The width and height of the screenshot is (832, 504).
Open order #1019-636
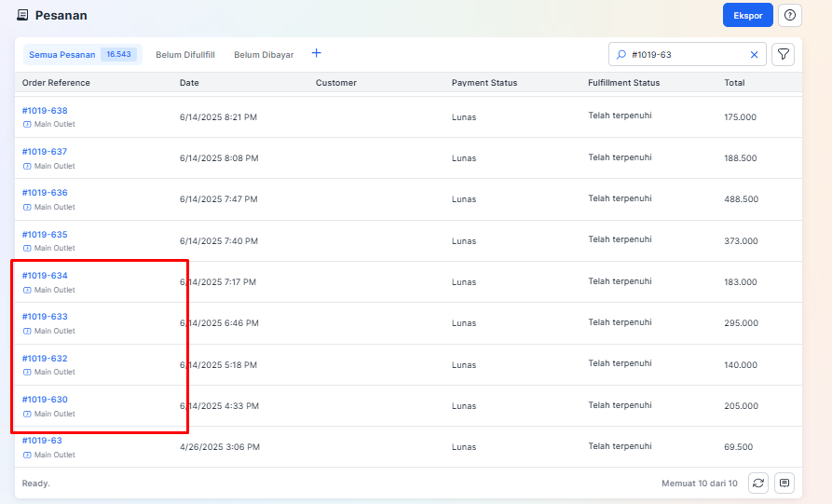pyautogui.click(x=45, y=193)
